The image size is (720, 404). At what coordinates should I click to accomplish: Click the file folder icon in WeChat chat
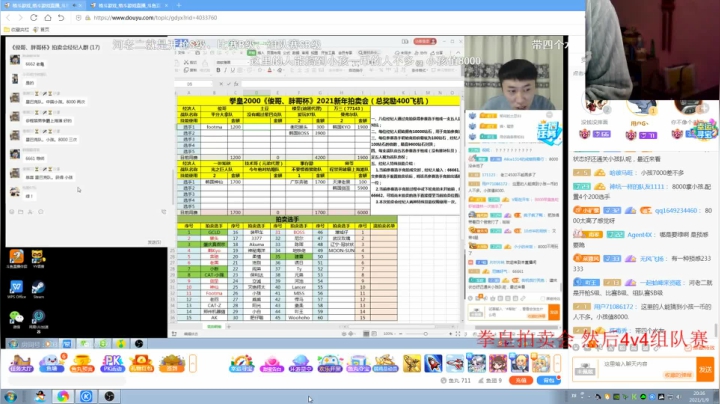click(21, 212)
